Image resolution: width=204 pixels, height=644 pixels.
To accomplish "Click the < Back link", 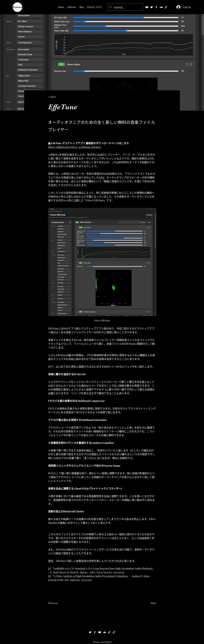I will point(52,97).
